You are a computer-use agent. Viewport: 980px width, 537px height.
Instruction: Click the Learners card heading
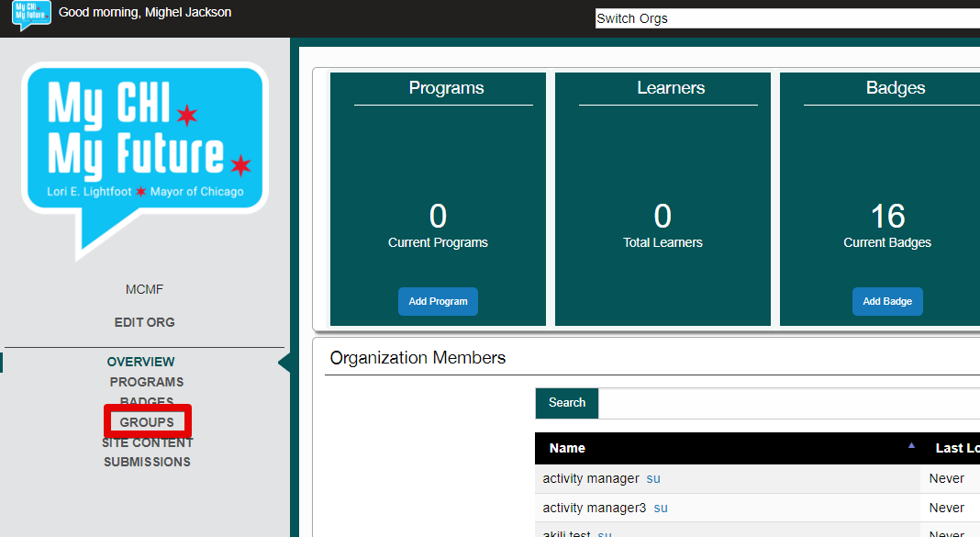[x=671, y=88]
